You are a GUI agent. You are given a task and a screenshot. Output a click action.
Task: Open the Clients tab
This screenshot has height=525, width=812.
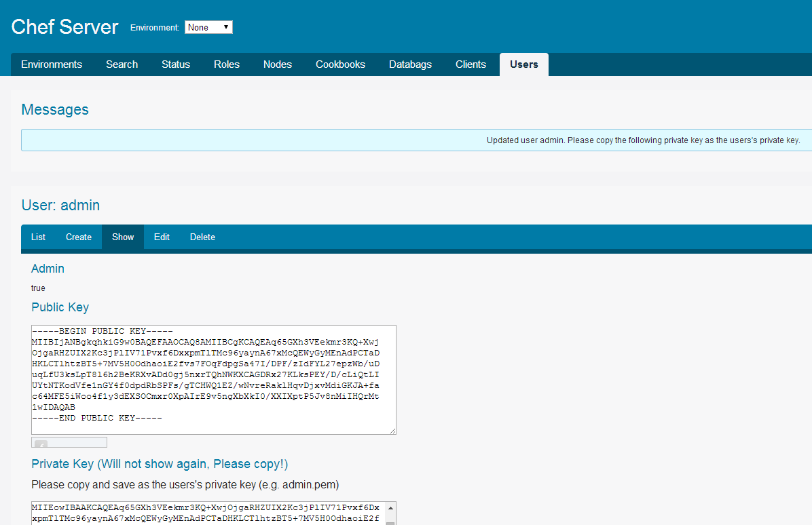[x=470, y=64]
